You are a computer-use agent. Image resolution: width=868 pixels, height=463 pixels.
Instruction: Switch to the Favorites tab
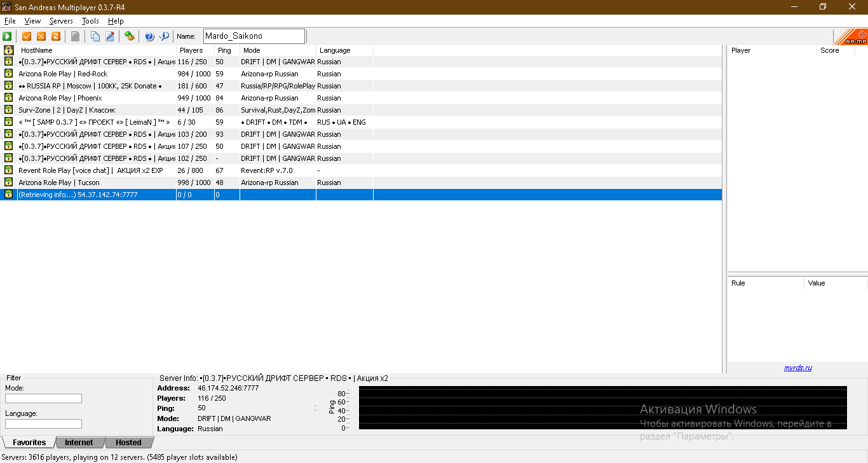29,443
